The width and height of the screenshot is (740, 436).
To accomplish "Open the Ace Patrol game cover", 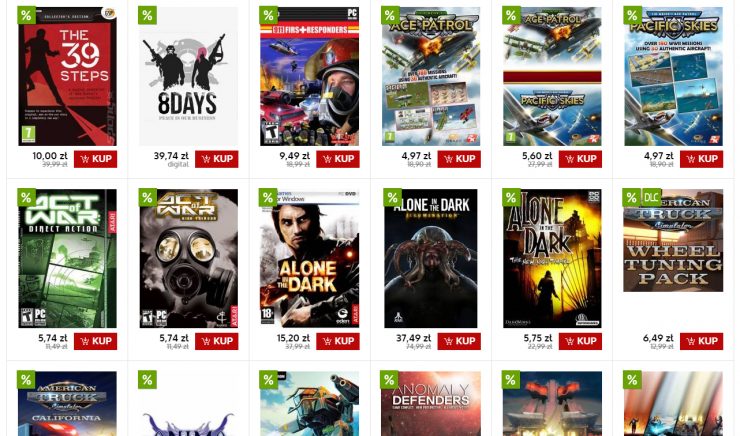I will [431, 76].
